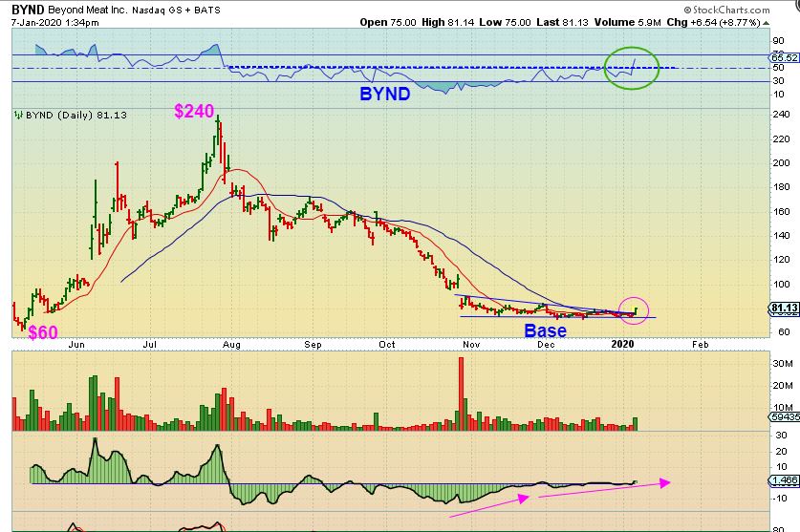
Task: Click the 140 price axis label
Action: (781, 235)
